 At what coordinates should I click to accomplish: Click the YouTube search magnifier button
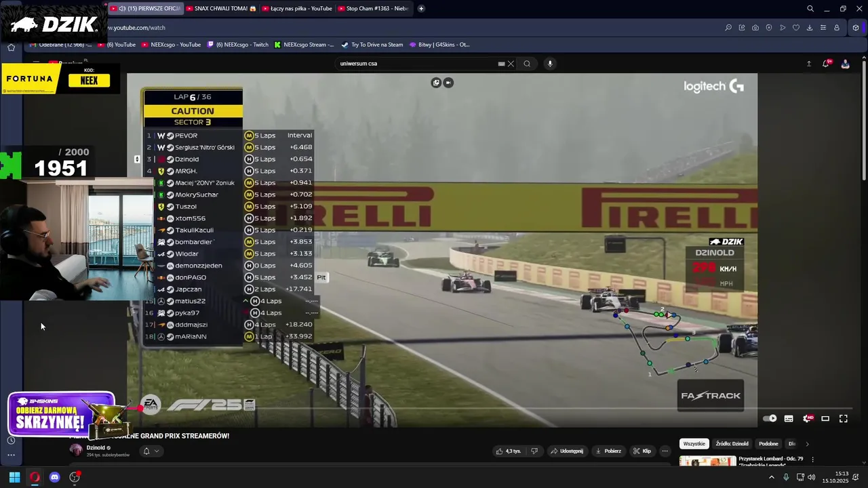point(527,64)
